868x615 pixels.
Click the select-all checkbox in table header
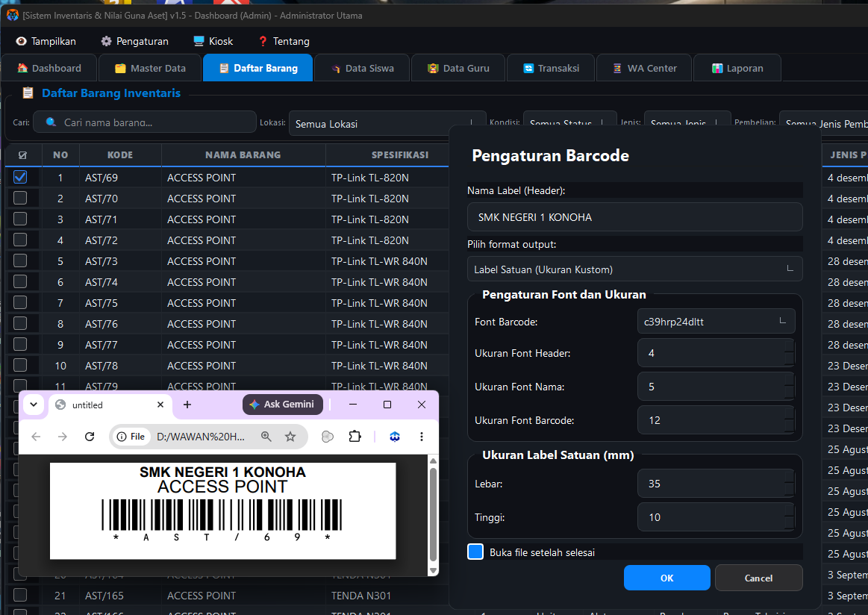[22, 155]
